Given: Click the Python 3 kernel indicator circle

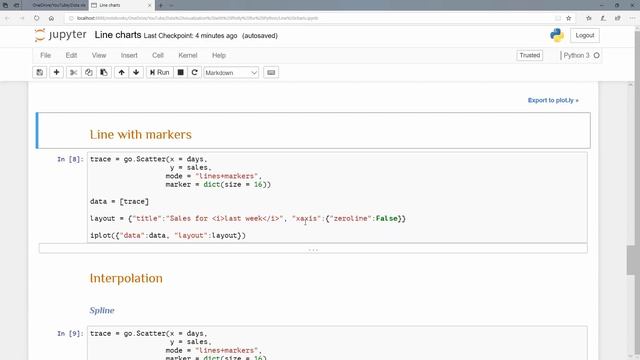Looking at the screenshot, I should pos(597,56).
